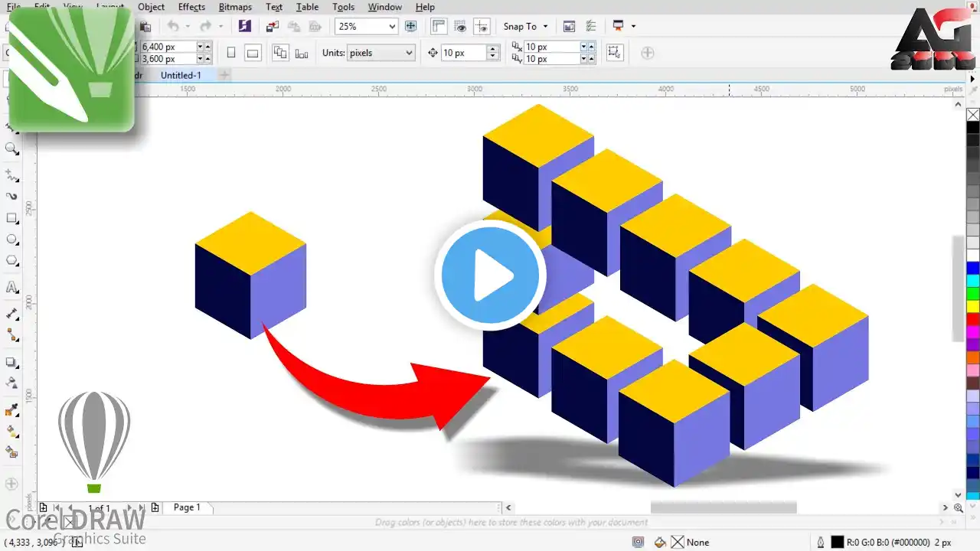Open the zoom navigator magnifier icon
The image size is (980, 551).
click(959, 507)
